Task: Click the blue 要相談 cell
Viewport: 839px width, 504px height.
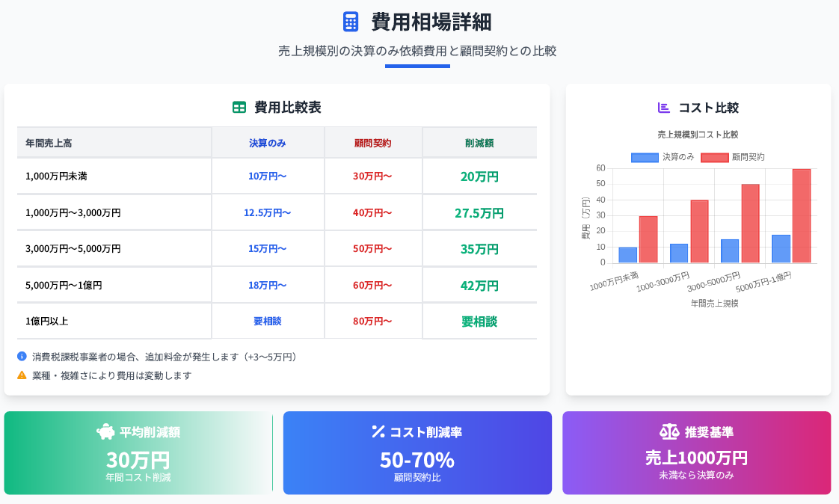Action: [268, 321]
